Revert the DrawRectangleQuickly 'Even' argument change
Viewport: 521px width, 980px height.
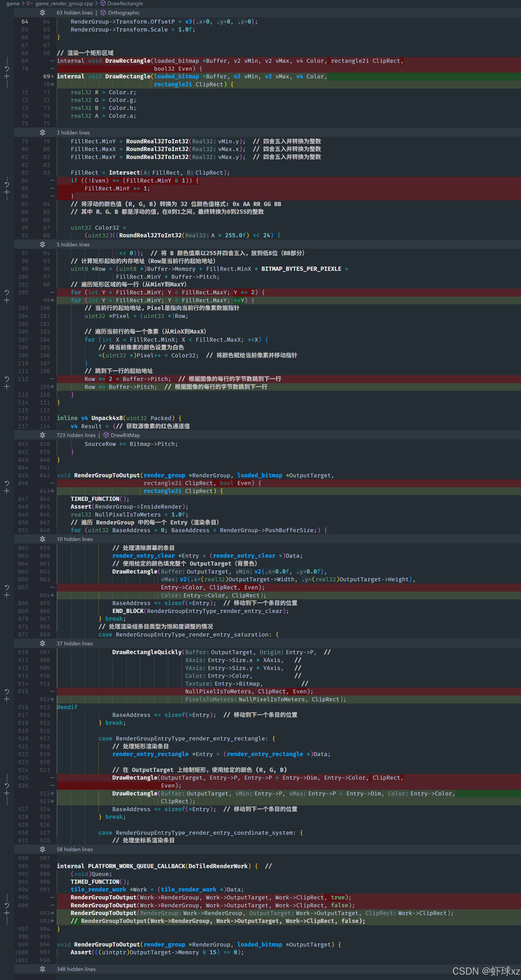coord(7,691)
